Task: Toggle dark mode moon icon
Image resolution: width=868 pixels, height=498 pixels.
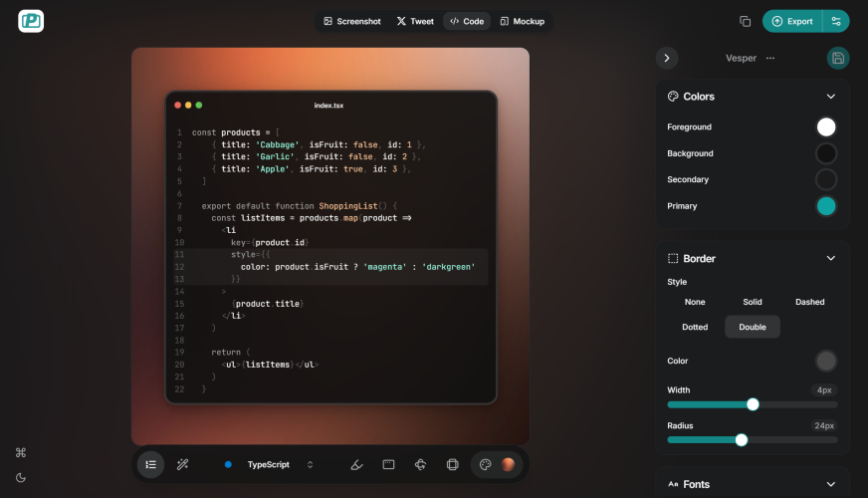Action: pos(21,477)
